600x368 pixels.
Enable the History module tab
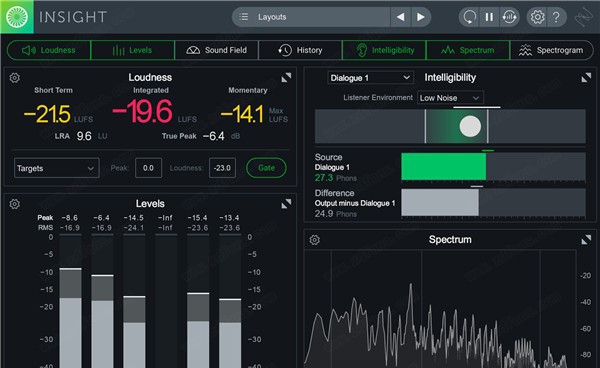tap(300, 50)
